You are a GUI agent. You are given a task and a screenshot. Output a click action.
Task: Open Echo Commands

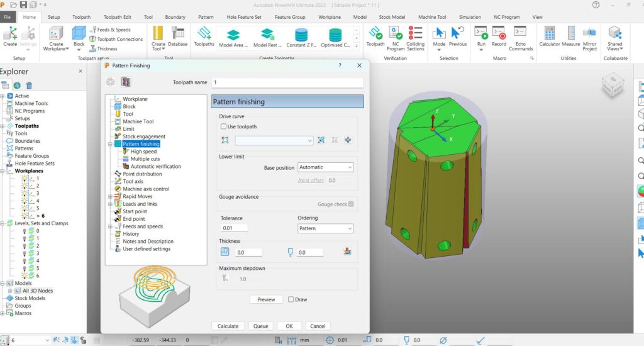[520, 38]
